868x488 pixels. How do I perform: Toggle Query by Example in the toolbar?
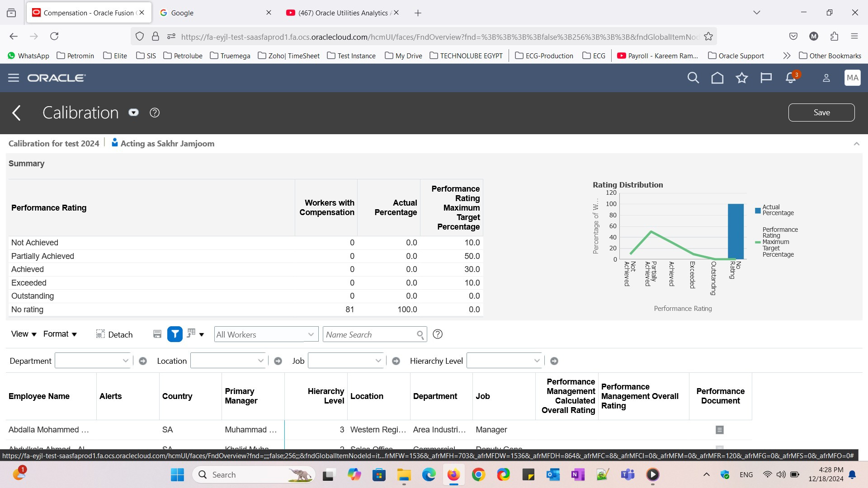click(x=190, y=334)
